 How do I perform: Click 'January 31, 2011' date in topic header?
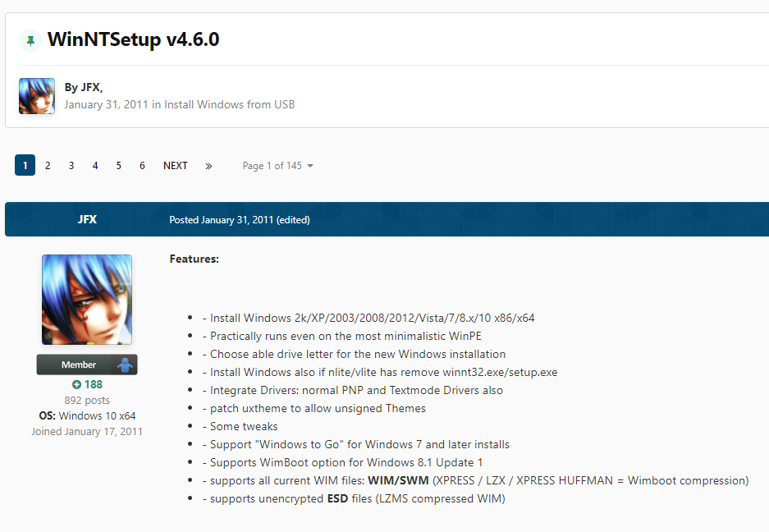click(x=106, y=104)
